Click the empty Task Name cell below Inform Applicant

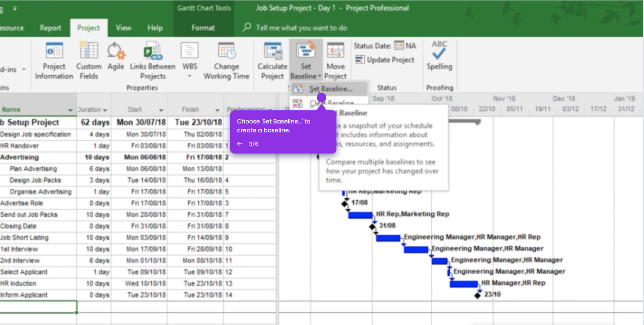[38, 307]
